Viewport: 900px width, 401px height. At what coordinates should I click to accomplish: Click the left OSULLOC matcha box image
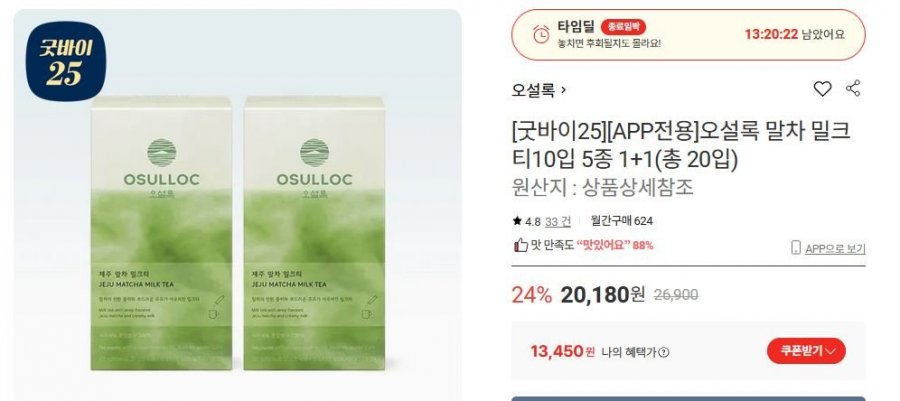pos(161,233)
